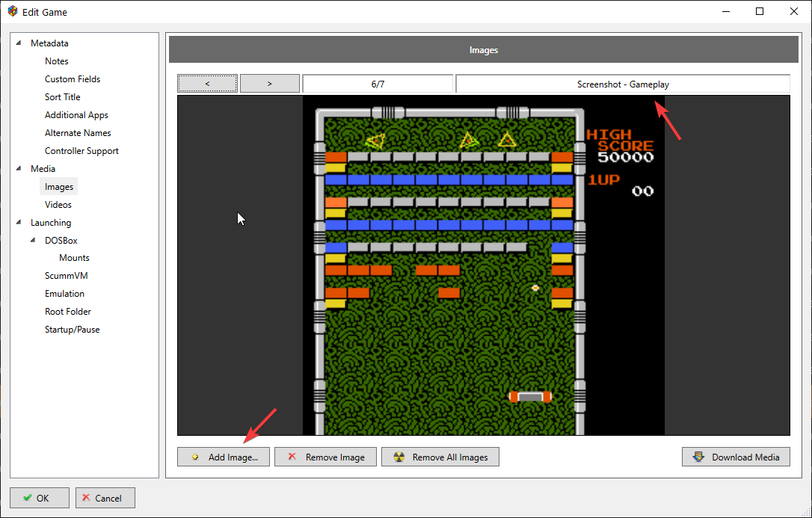Open the Notes page
The height and width of the screenshot is (518, 812).
point(56,61)
